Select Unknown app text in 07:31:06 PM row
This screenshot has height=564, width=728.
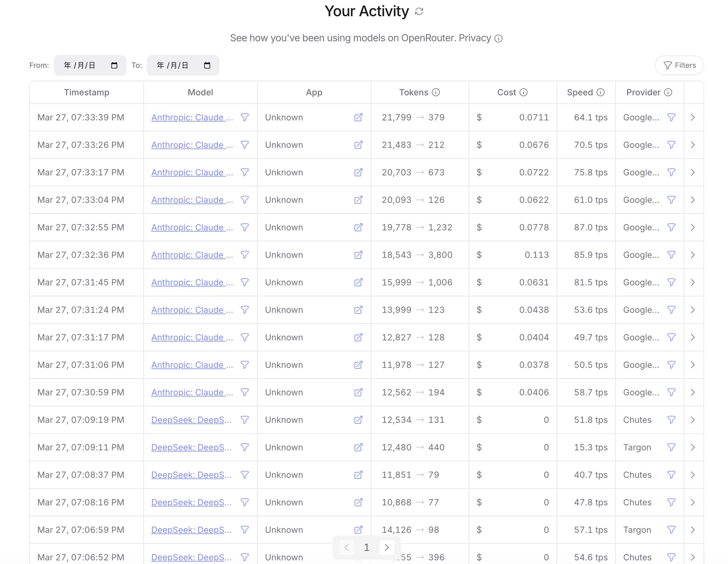coord(284,365)
